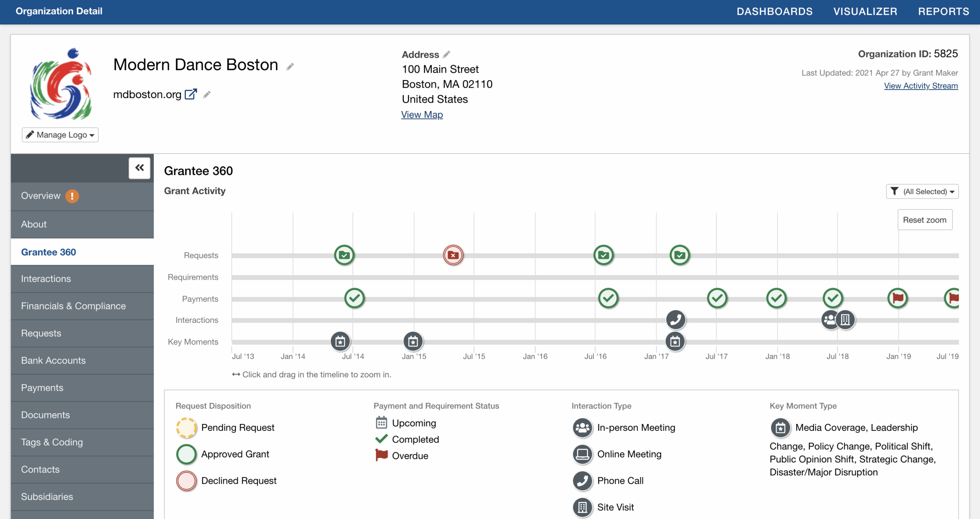The image size is (980, 519).
Task: Navigate to DASHBOARDS in the top bar
Action: 774,11
